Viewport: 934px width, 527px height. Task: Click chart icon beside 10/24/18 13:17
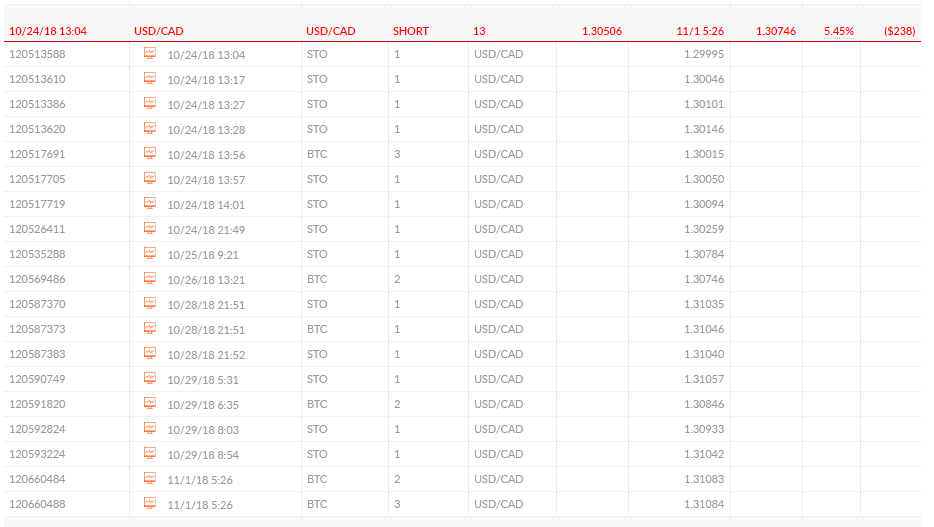tap(150, 78)
